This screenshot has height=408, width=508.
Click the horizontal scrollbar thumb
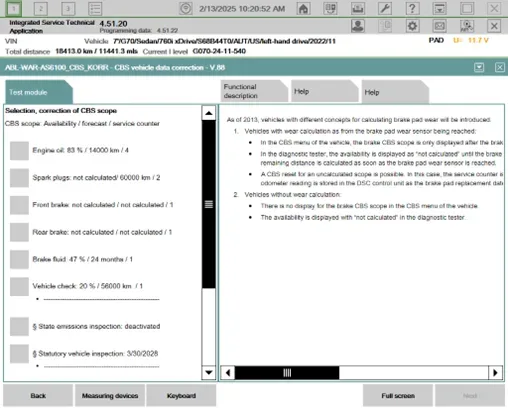click(287, 373)
